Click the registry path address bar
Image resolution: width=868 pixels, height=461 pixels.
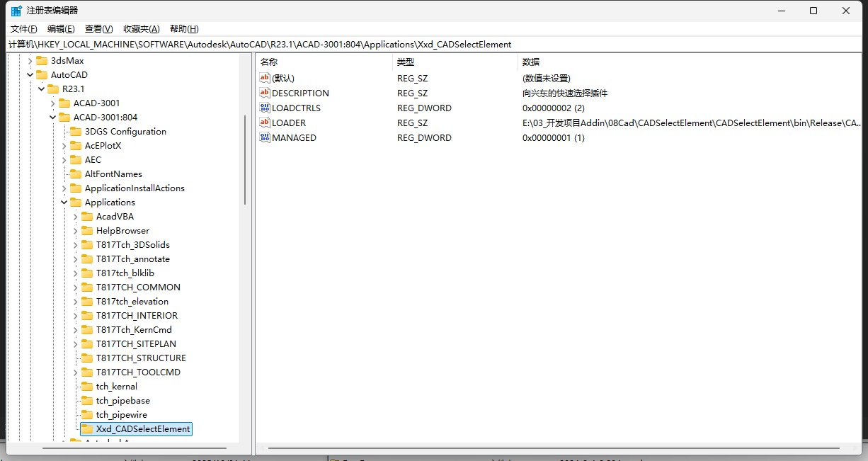point(425,44)
